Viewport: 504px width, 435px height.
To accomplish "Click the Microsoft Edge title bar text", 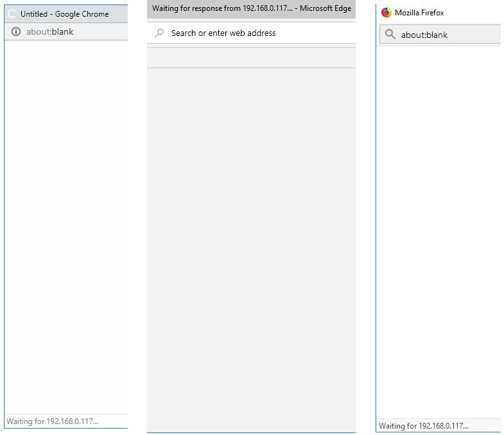I will pos(252,8).
